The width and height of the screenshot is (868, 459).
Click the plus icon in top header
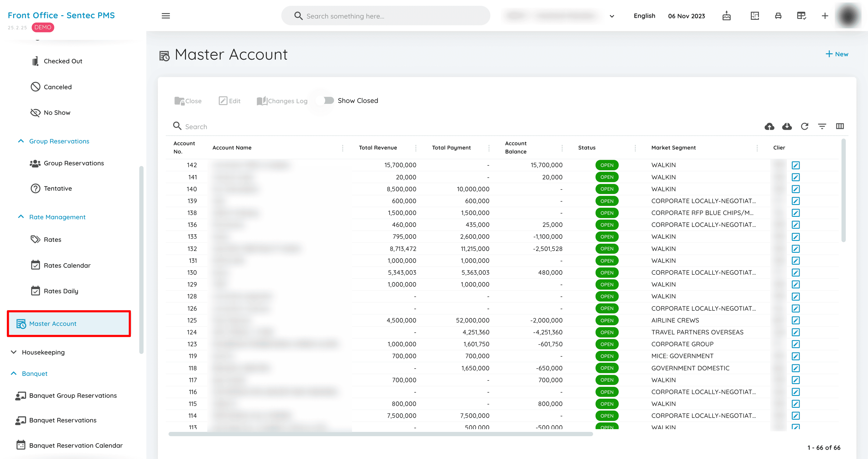click(824, 16)
